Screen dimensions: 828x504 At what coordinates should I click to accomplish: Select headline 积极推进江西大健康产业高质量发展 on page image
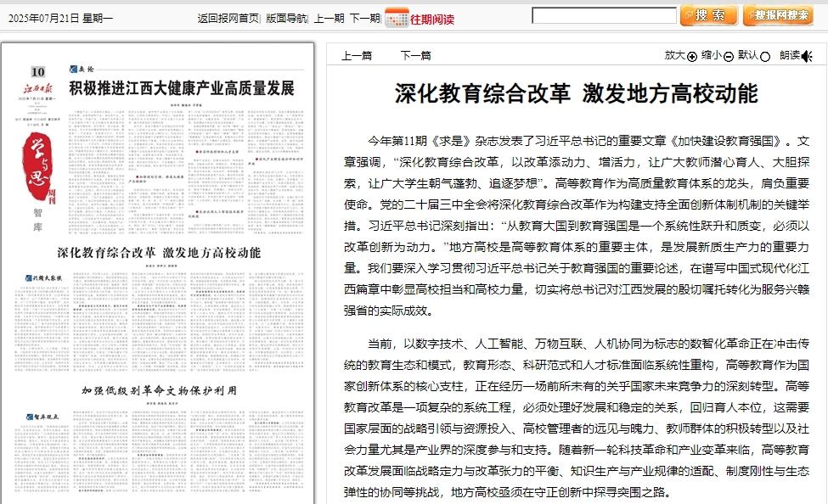181,88
